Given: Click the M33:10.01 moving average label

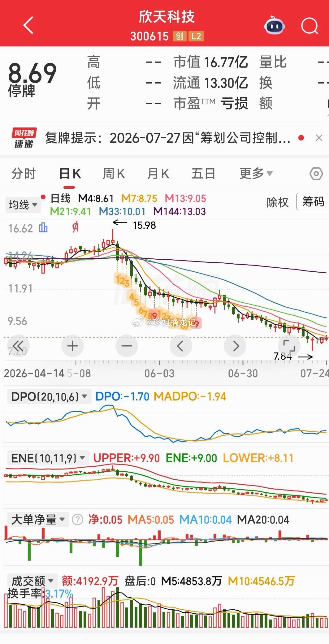Looking at the screenshot, I should (122, 211).
